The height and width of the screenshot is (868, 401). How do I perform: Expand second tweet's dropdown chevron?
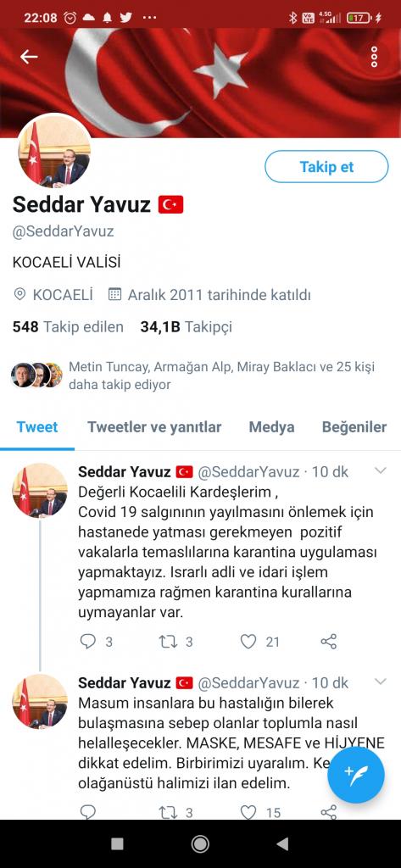381,682
